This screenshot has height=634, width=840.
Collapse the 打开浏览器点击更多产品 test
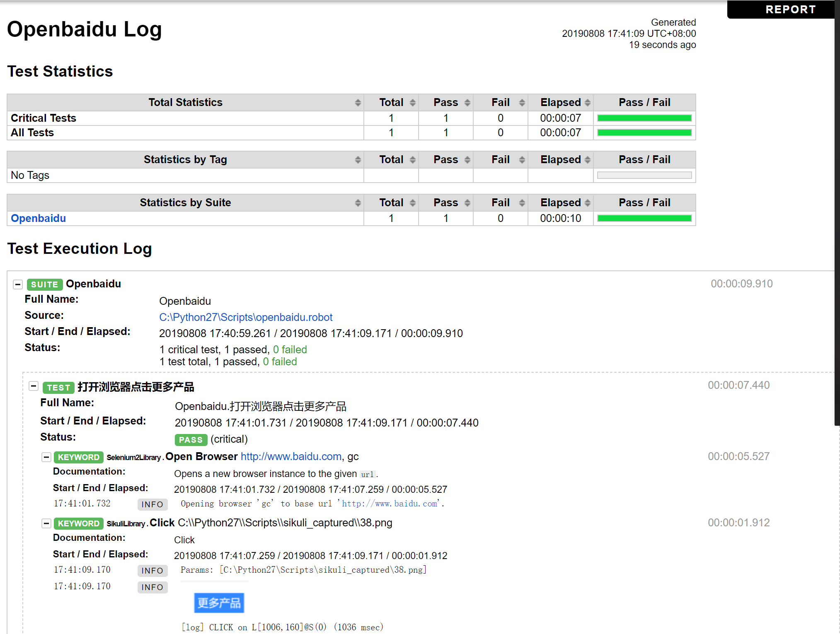coord(33,386)
